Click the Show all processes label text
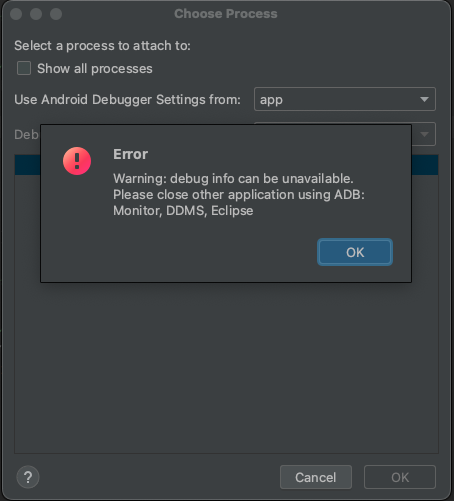This screenshot has width=454, height=501. coord(95,69)
